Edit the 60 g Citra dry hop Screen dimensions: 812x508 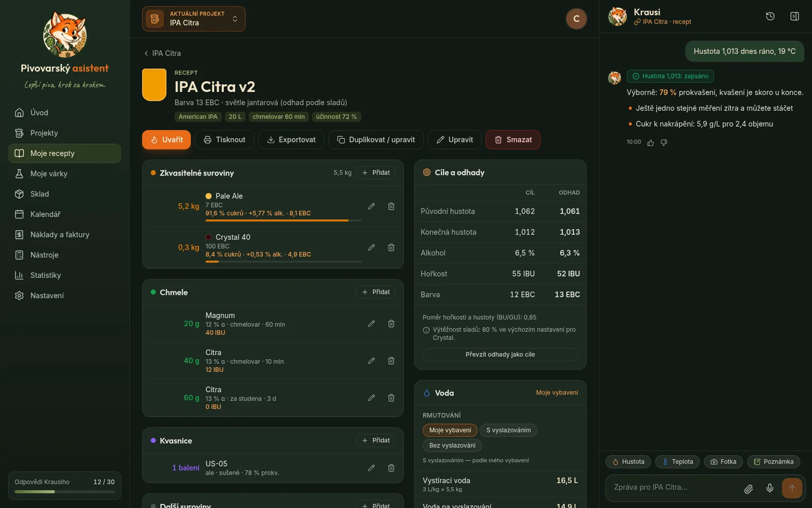point(371,398)
